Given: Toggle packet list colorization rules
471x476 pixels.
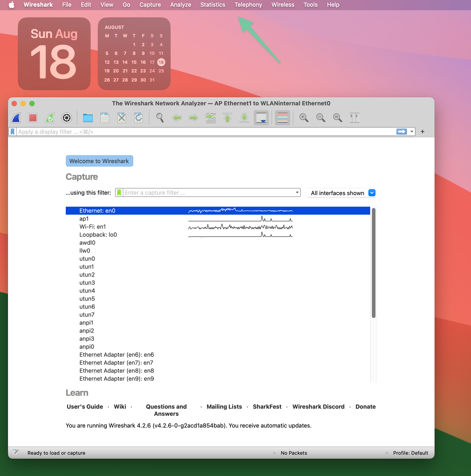Looking at the screenshot, I should click(x=282, y=118).
